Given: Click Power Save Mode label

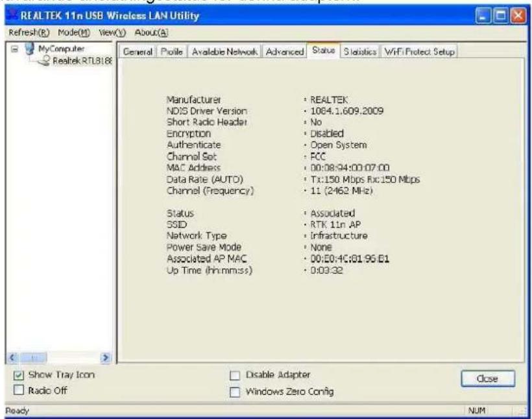Looking at the screenshot, I should [x=204, y=247].
